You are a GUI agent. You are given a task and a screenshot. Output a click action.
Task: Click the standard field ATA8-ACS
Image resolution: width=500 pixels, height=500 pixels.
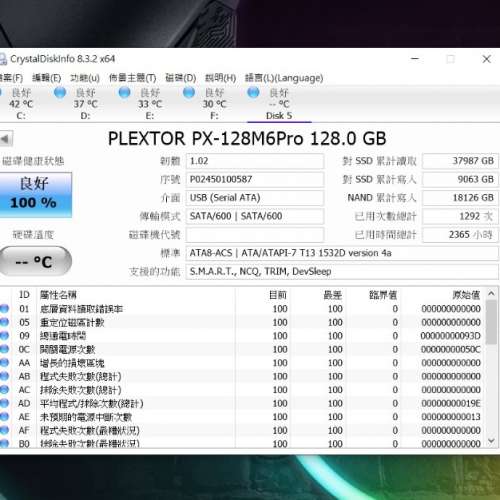pyautogui.click(x=342, y=253)
